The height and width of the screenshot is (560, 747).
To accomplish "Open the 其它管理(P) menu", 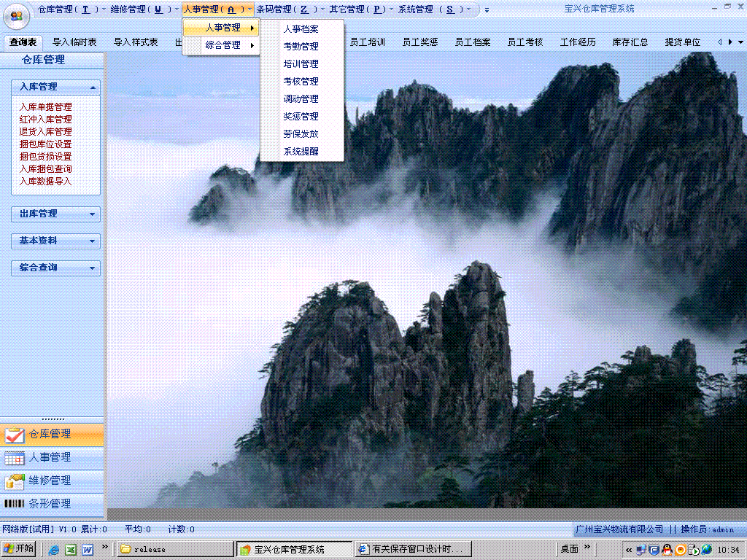I will (x=360, y=9).
